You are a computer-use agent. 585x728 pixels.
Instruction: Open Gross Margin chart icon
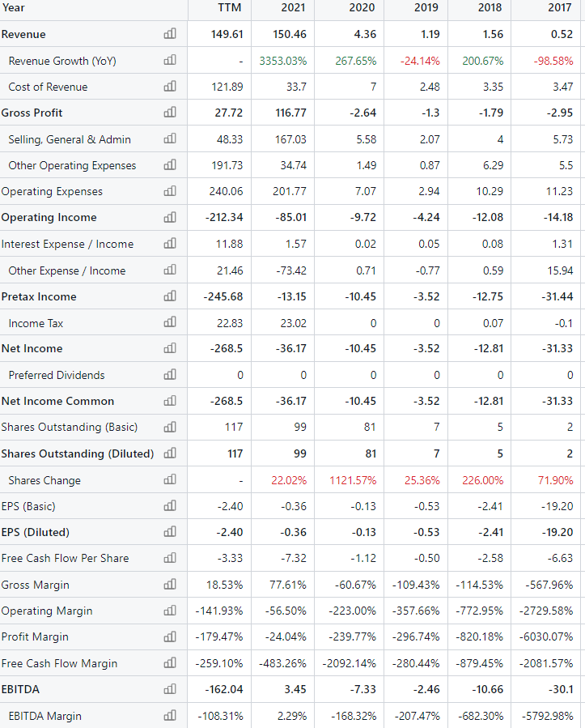tap(170, 584)
